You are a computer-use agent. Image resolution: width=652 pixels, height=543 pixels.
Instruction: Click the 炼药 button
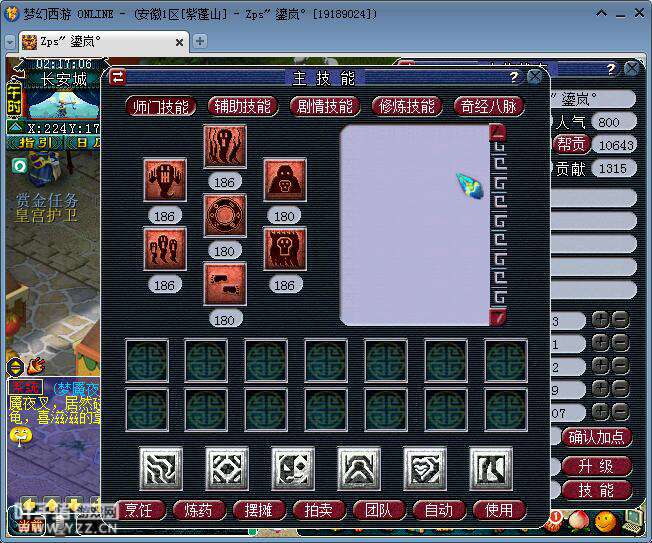pyautogui.click(x=199, y=510)
